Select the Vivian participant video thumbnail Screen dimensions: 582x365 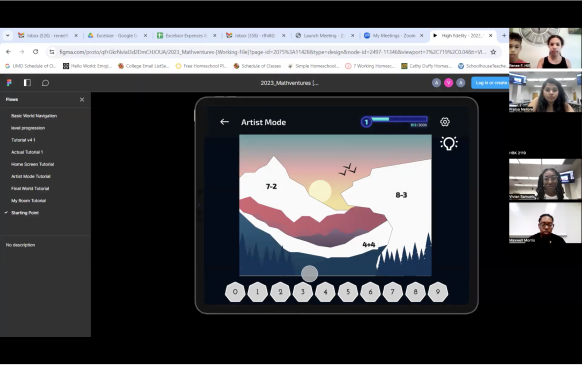pos(545,179)
